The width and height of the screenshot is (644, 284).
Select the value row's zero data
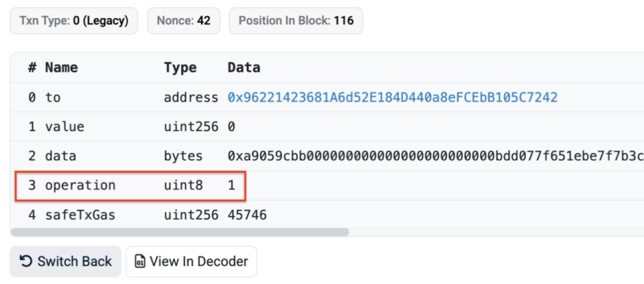point(231,127)
